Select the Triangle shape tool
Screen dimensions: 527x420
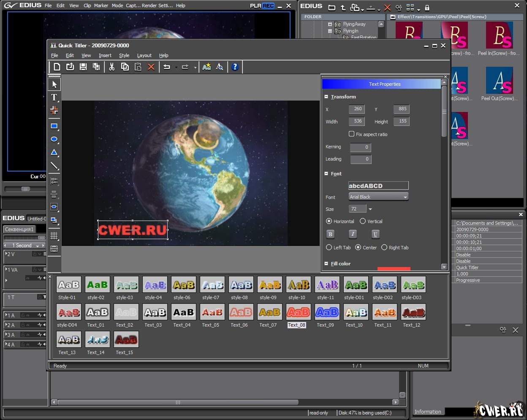(x=54, y=153)
